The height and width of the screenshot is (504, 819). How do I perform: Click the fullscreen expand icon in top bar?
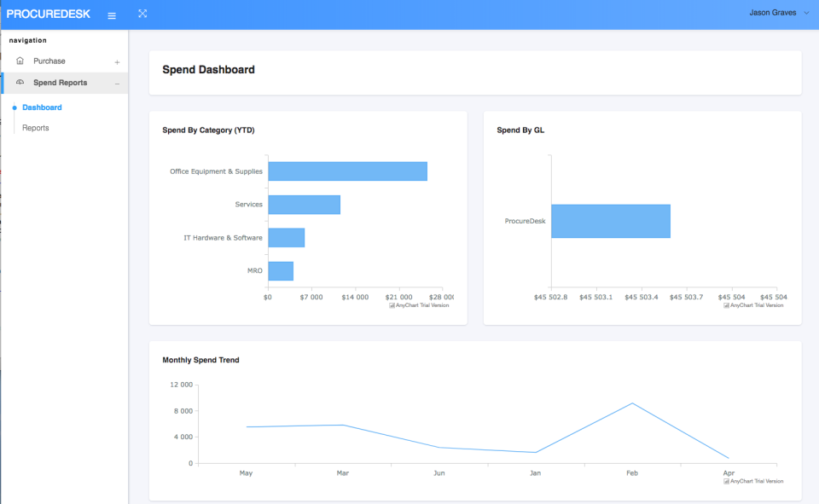tap(142, 14)
